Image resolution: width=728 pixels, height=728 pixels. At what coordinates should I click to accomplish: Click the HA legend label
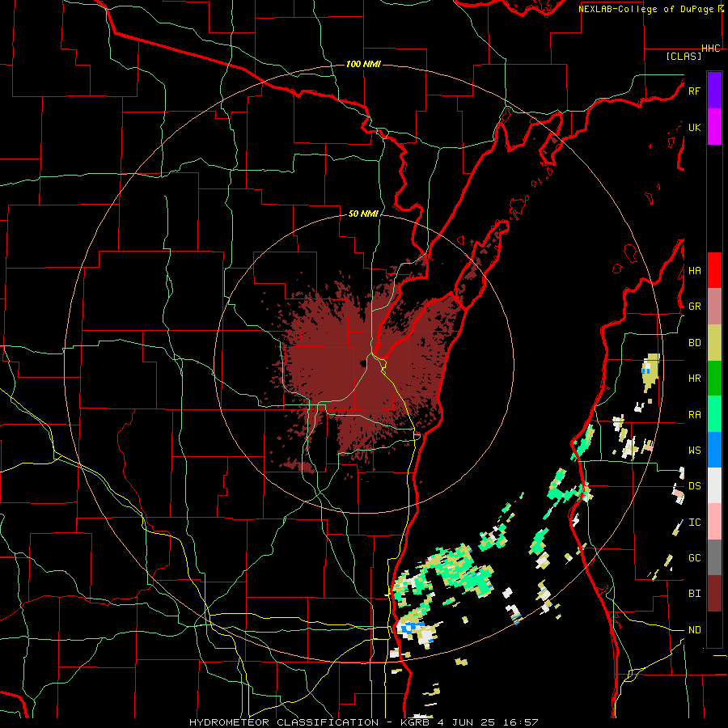tap(694, 271)
